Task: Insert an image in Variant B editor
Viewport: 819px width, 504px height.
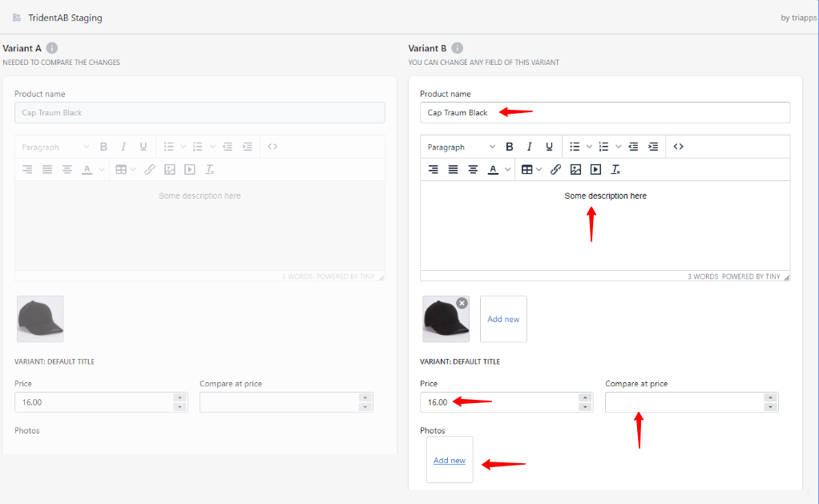Action: [575, 170]
